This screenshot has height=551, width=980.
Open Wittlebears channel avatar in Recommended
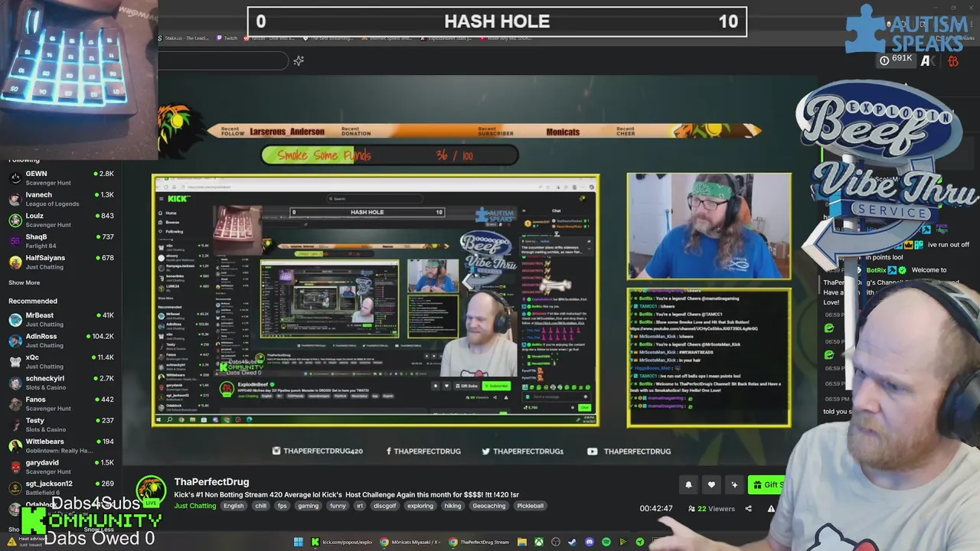[x=15, y=445]
